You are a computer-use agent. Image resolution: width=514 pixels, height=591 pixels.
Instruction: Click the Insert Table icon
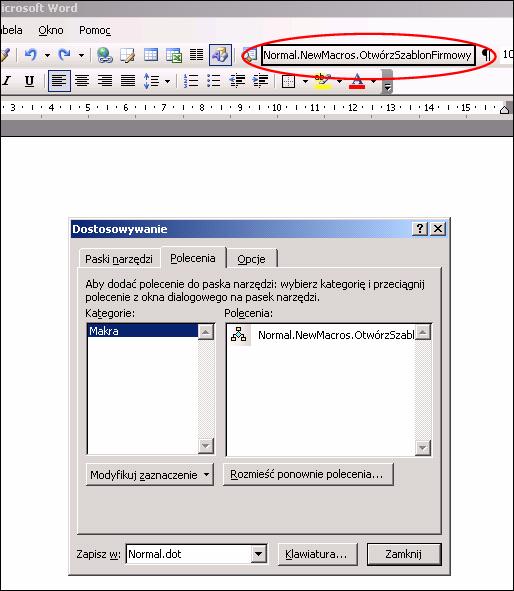[x=151, y=55]
